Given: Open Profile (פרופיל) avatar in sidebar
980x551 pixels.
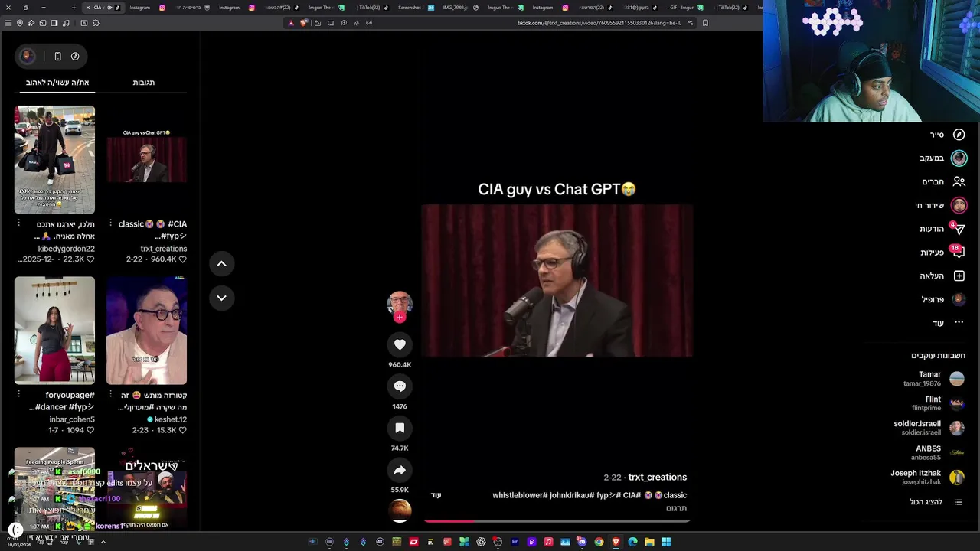Looking at the screenshot, I should point(959,300).
